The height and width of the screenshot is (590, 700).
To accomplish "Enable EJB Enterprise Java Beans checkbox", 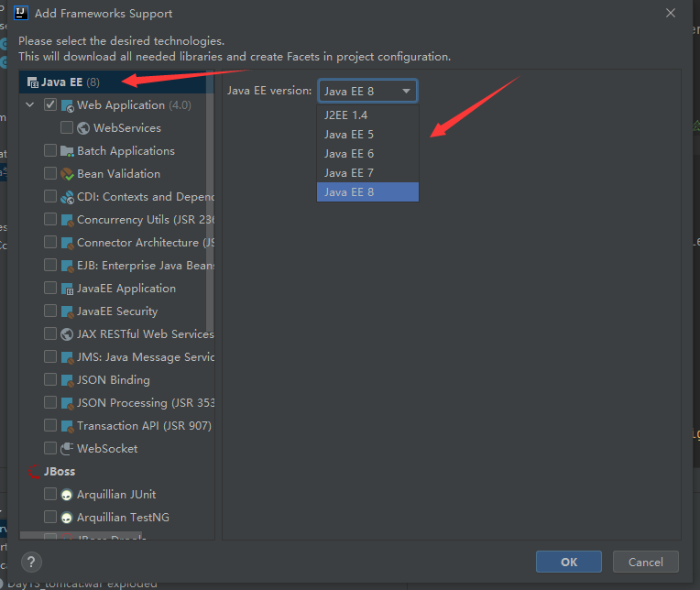I will tap(50, 265).
